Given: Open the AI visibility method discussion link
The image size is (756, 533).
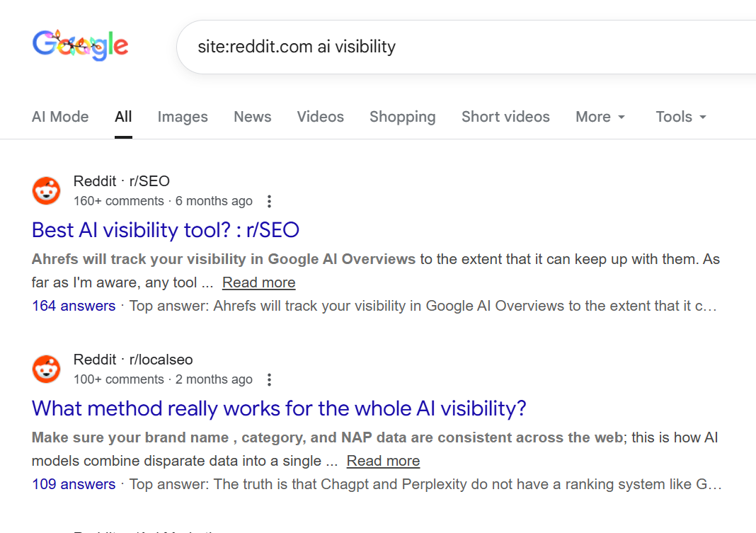Looking at the screenshot, I should pyautogui.click(x=278, y=408).
